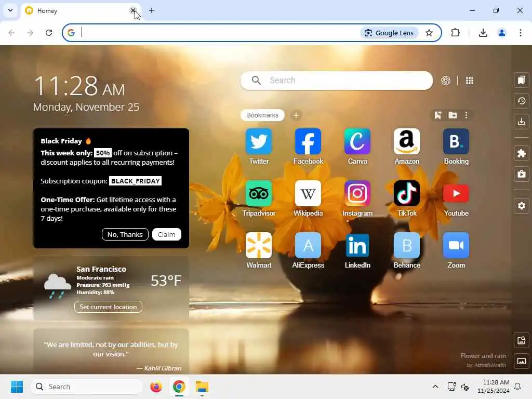Viewport: 532px width, 399px height.
Task: Click the add bookmark icon
Action: click(x=437, y=115)
